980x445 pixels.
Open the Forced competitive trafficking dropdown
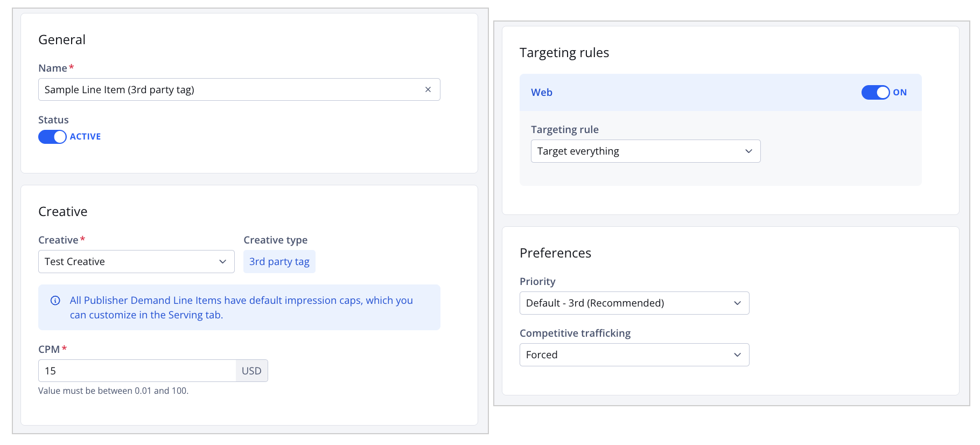(634, 355)
